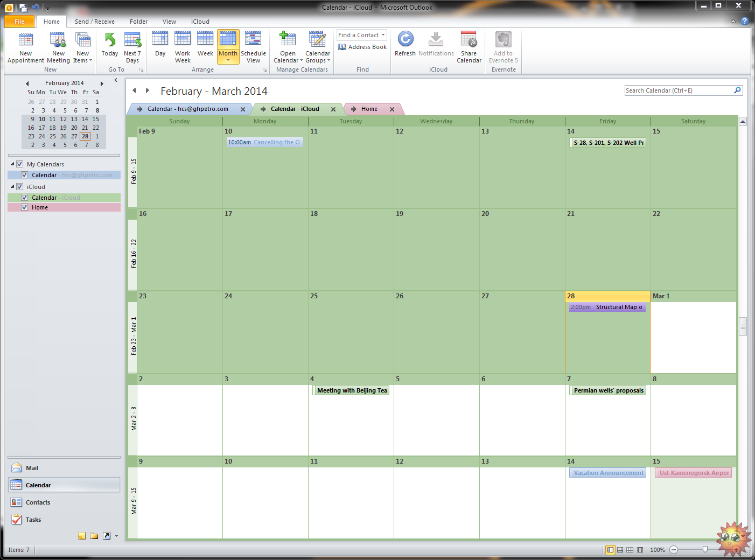
Task: Open the Open Calendar menu
Action: click(288, 47)
